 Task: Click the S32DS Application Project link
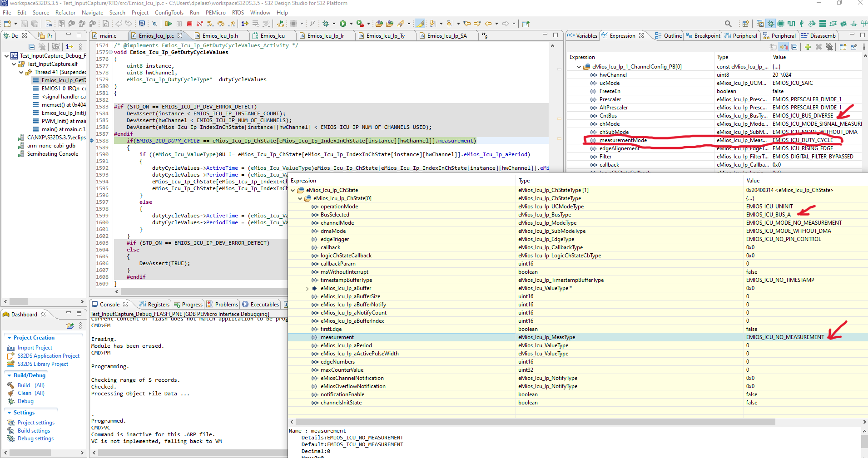click(49, 356)
